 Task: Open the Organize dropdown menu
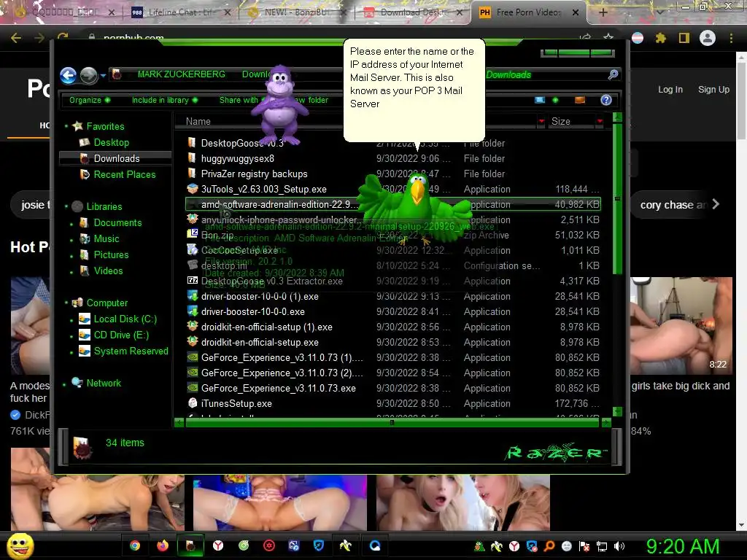[x=90, y=100]
